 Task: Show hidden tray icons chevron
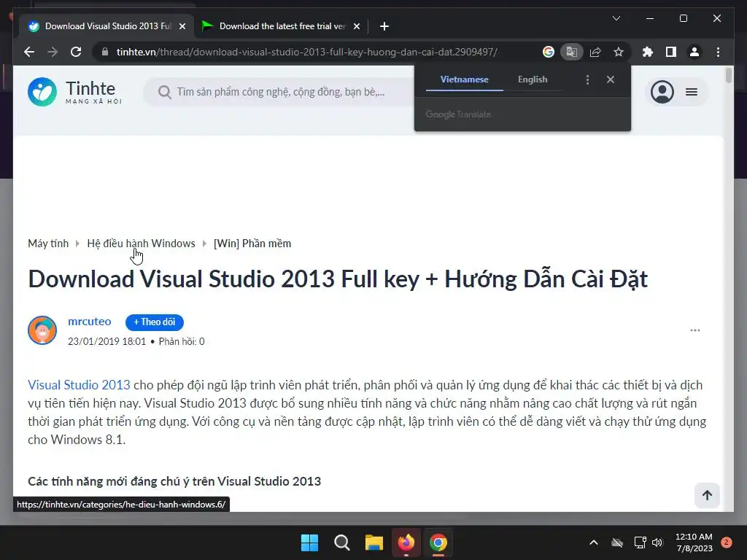(x=594, y=542)
